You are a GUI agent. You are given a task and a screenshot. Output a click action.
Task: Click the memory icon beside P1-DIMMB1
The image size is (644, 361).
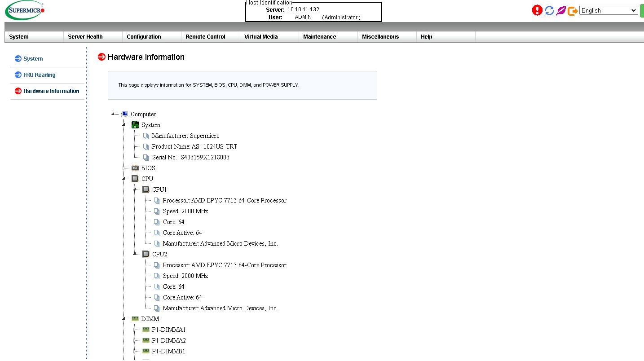pyautogui.click(x=146, y=351)
